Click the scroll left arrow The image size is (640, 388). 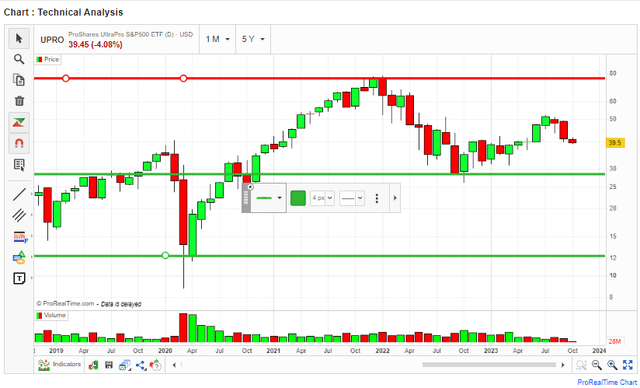(174, 365)
